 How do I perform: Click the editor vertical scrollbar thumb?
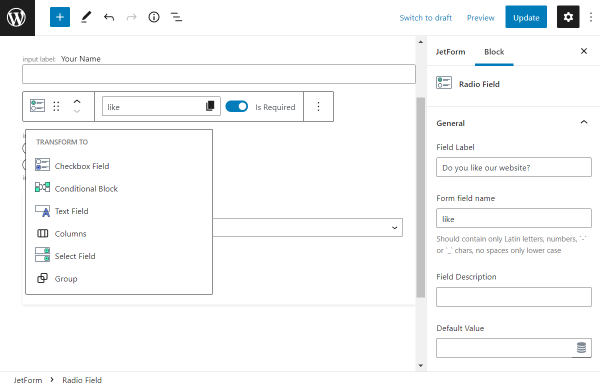pyautogui.click(x=421, y=197)
